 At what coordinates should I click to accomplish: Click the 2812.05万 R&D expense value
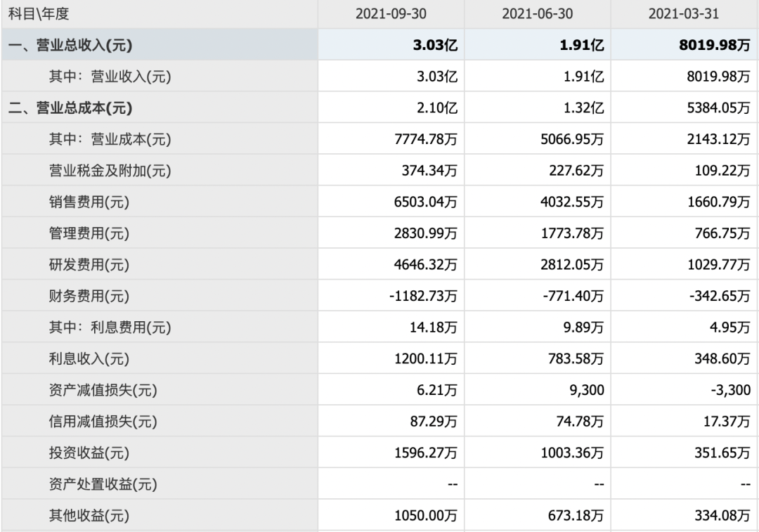[x=572, y=265]
